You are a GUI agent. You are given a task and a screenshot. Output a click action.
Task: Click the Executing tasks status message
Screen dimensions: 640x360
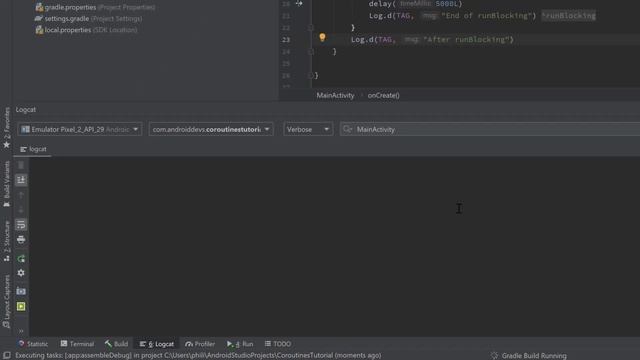pyautogui.click(x=198, y=356)
